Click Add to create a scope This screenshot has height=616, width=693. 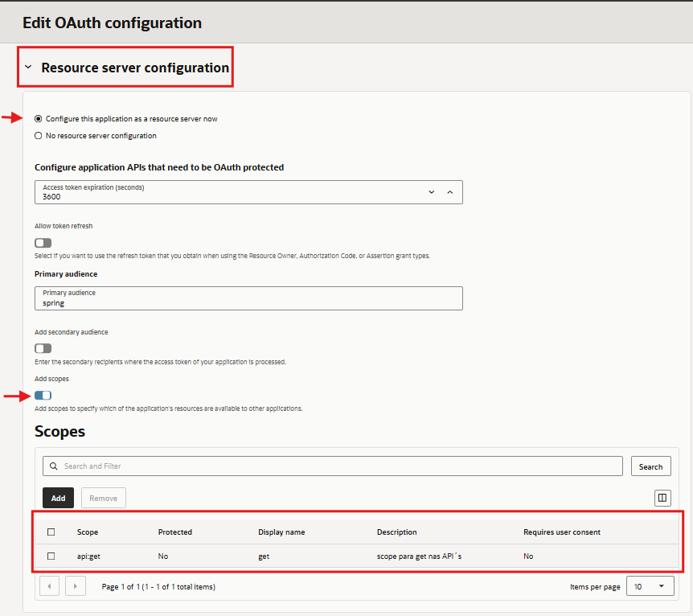(x=59, y=498)
